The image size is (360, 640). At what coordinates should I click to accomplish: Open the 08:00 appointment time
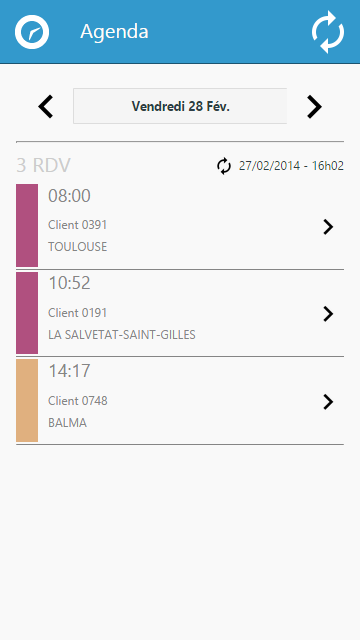(x=69, y=196)
